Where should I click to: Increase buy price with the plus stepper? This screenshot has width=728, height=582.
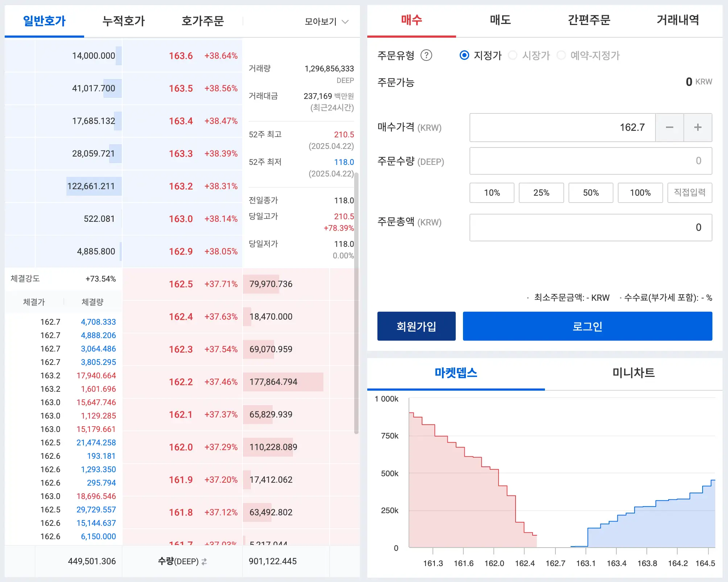pos(697,127)
